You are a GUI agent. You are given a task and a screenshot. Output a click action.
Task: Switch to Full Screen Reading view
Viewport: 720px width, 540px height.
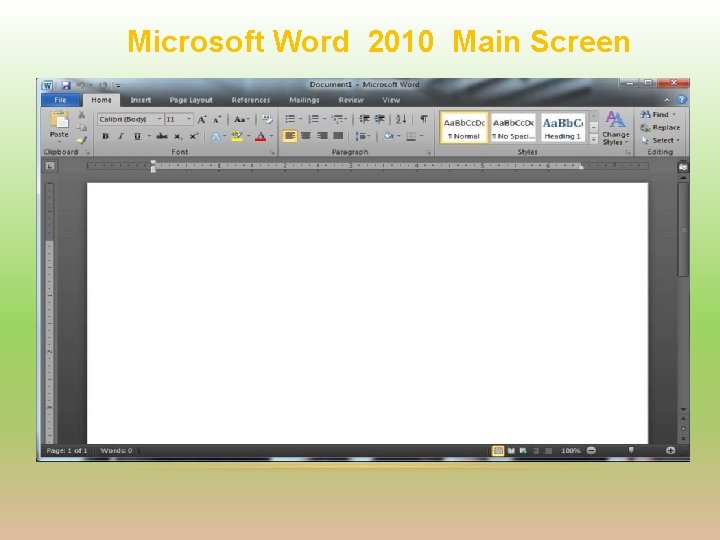coord(511,451)
